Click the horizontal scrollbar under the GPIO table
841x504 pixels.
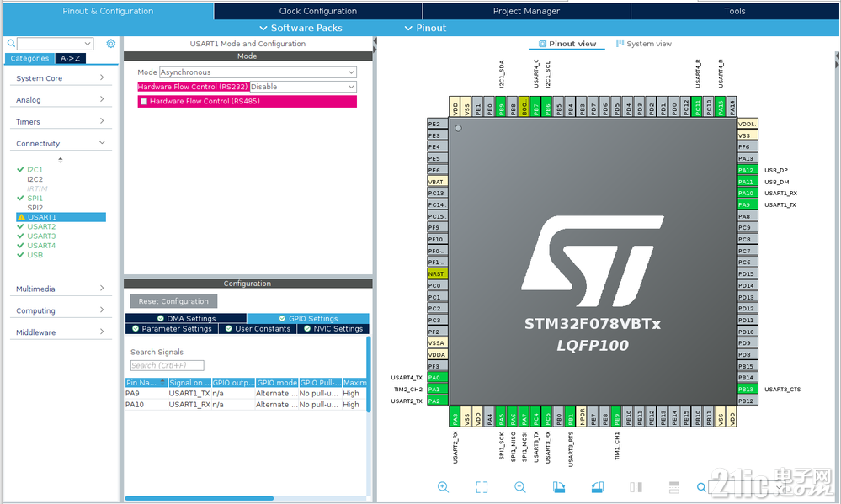pos(199,499)
